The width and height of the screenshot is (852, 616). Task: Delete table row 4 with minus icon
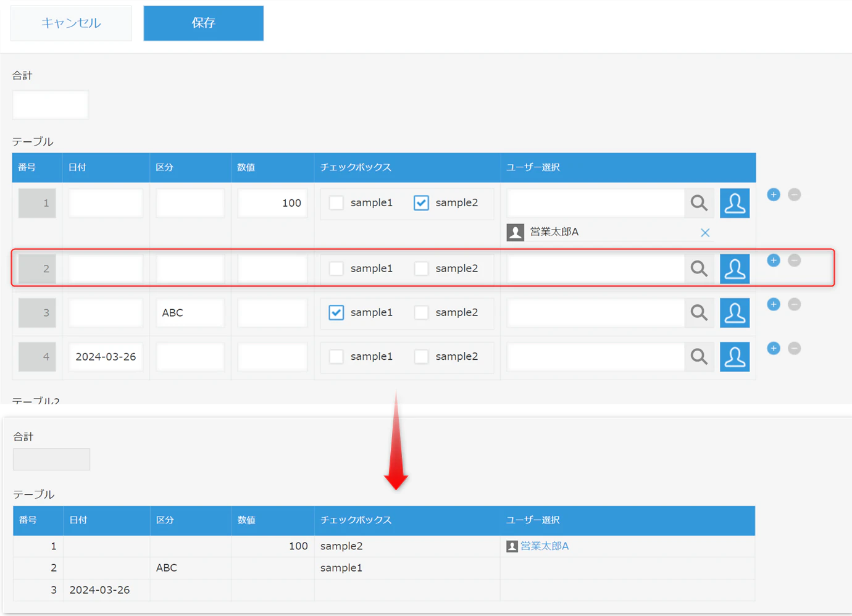coord(795,348)
